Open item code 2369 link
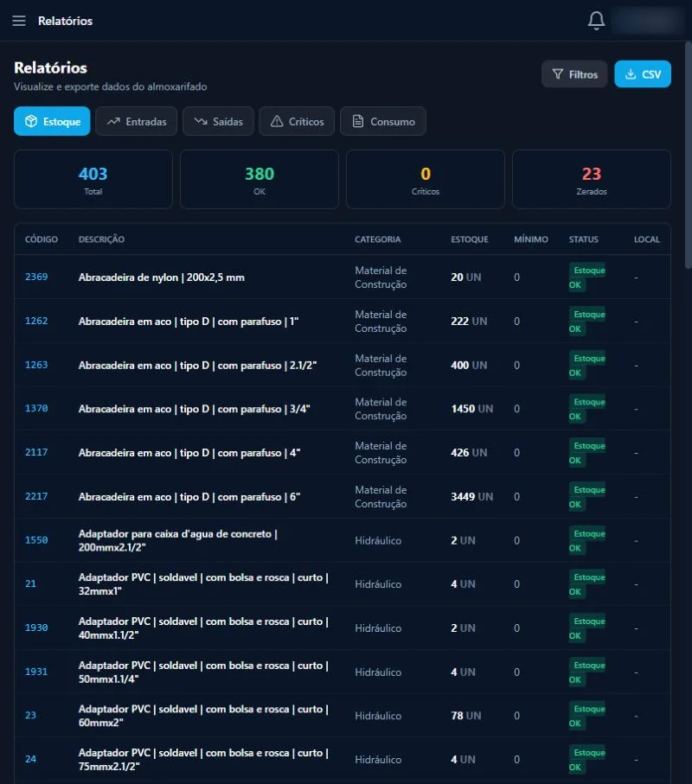Viewport: 692px width, 784px height. click(36, 277)
